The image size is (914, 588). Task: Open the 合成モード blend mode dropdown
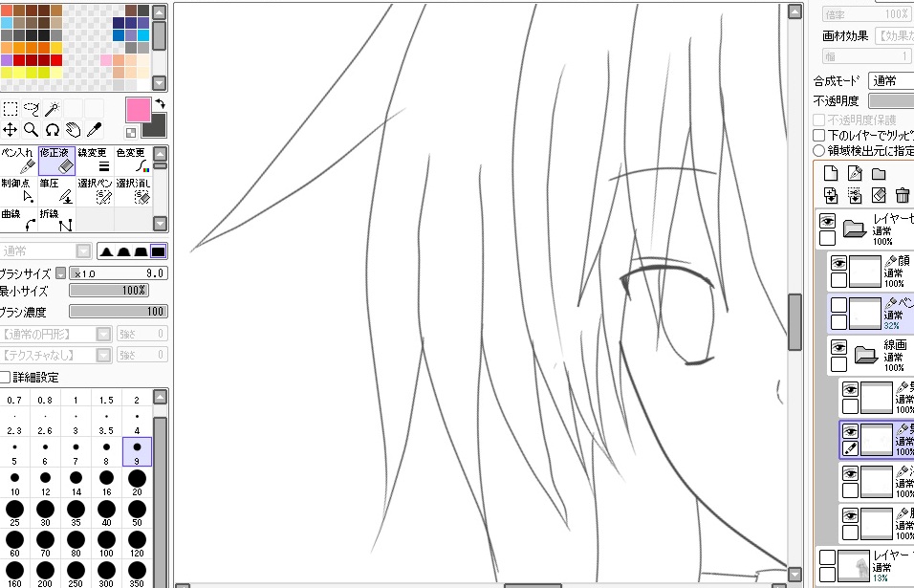point(891,81)
